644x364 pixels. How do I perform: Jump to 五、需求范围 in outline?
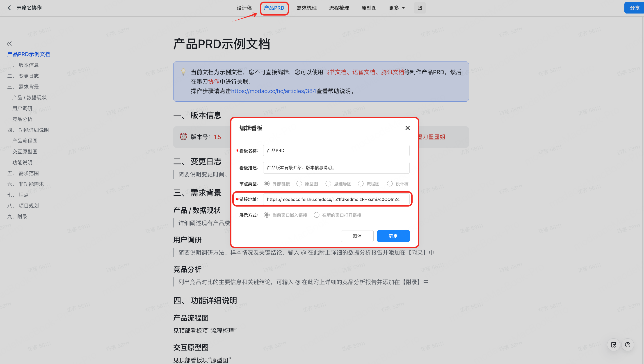click(23, 173)
